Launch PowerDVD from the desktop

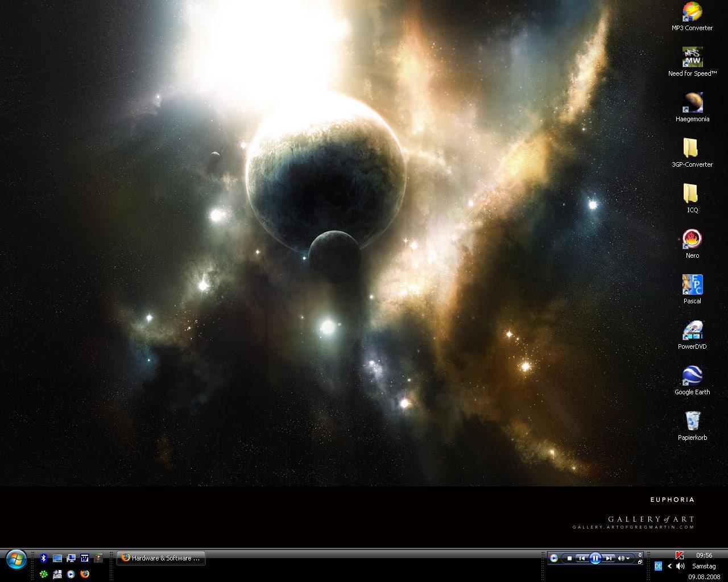tap(692, 331)
